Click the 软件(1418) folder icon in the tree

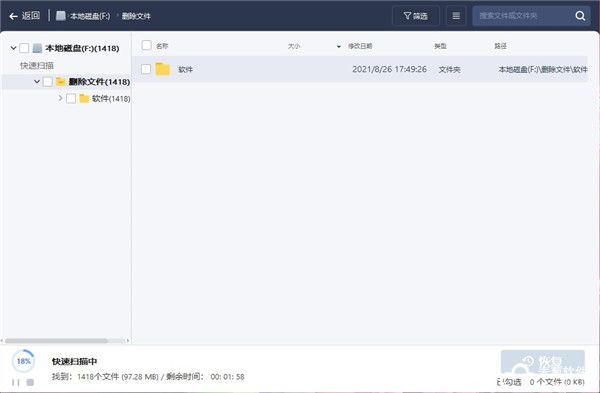click(x=84, y=99)
